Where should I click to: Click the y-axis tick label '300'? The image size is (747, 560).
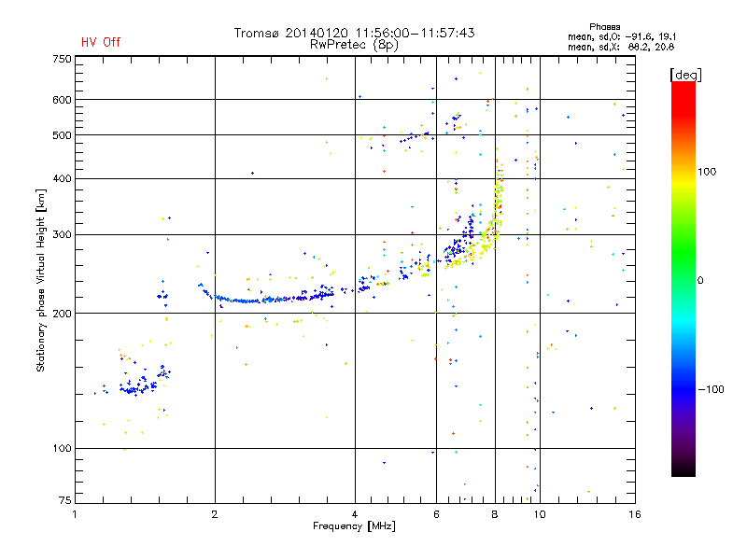(62, 234)
